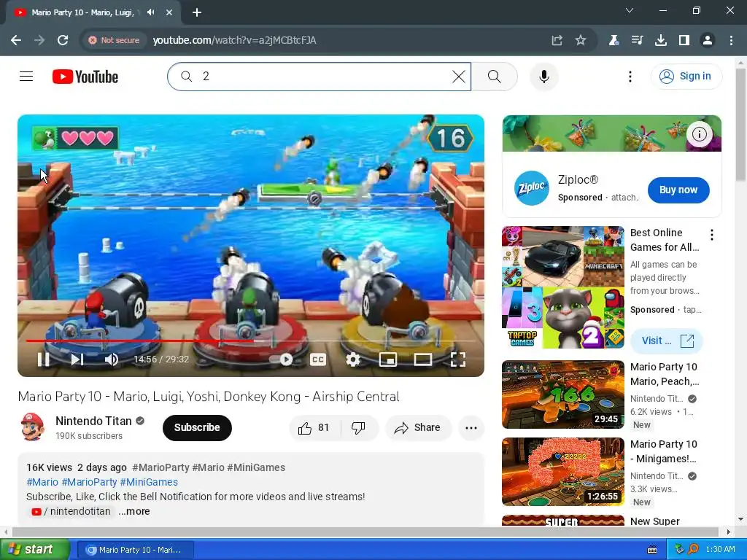The width and height of the screenshot is (747, 560).
Task: Open the Ziploc logo
Action: [531, 188]
